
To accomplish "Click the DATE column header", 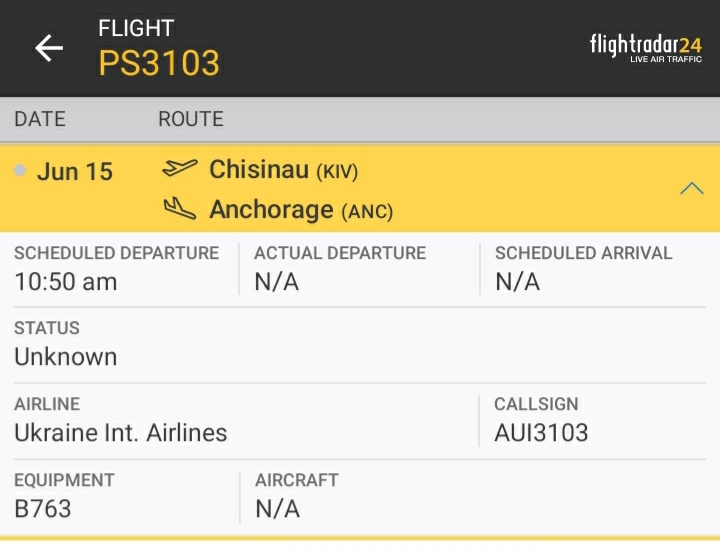I will point(40,119).
